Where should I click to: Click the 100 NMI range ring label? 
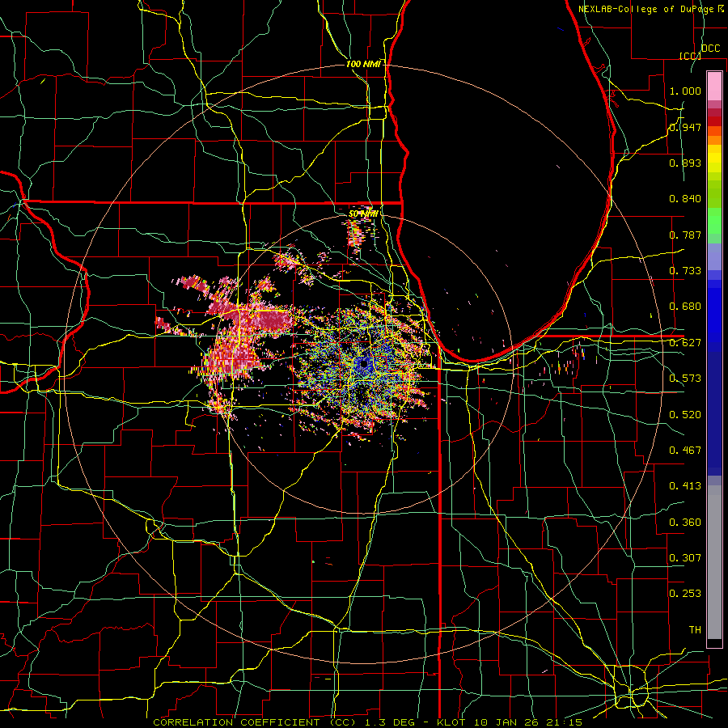[363, 64]
